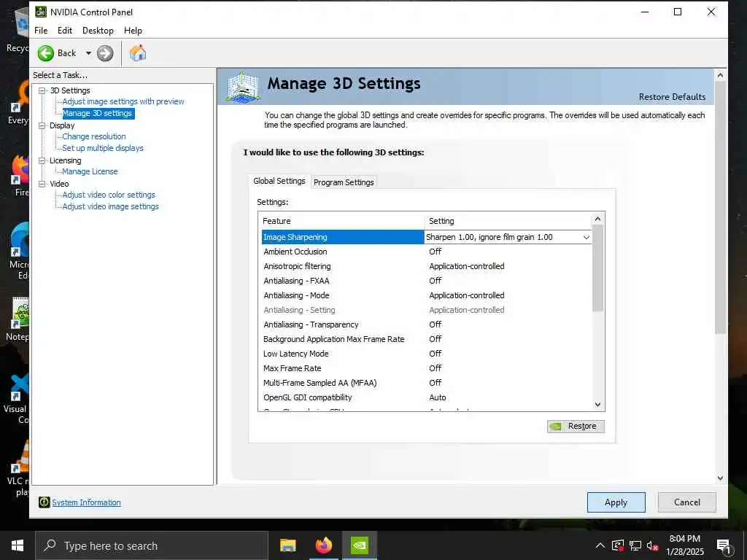
Task: Open the notification center icon
Action: (x=724, y=546)
